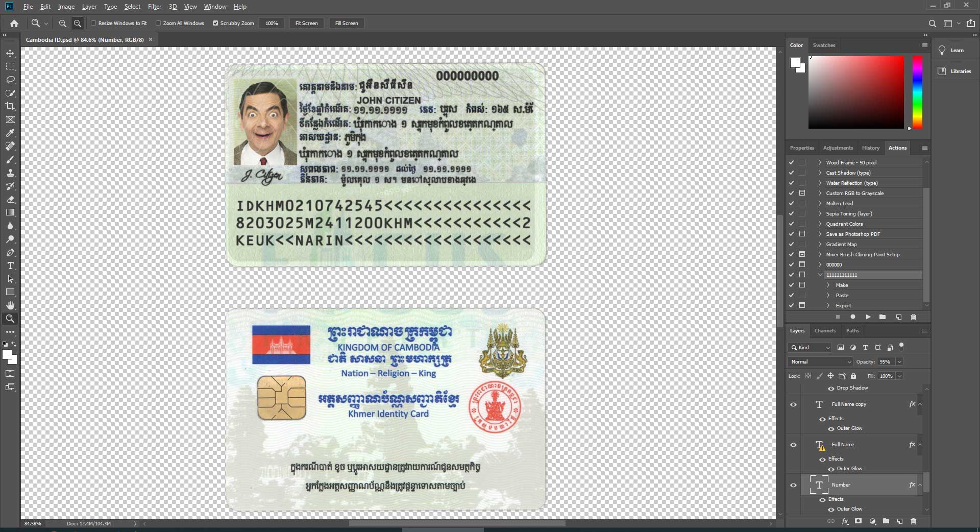Screen dimensions: 980x532
Task: Pick a hue from the color spectrum strip
Action: [x=917, y=92]
